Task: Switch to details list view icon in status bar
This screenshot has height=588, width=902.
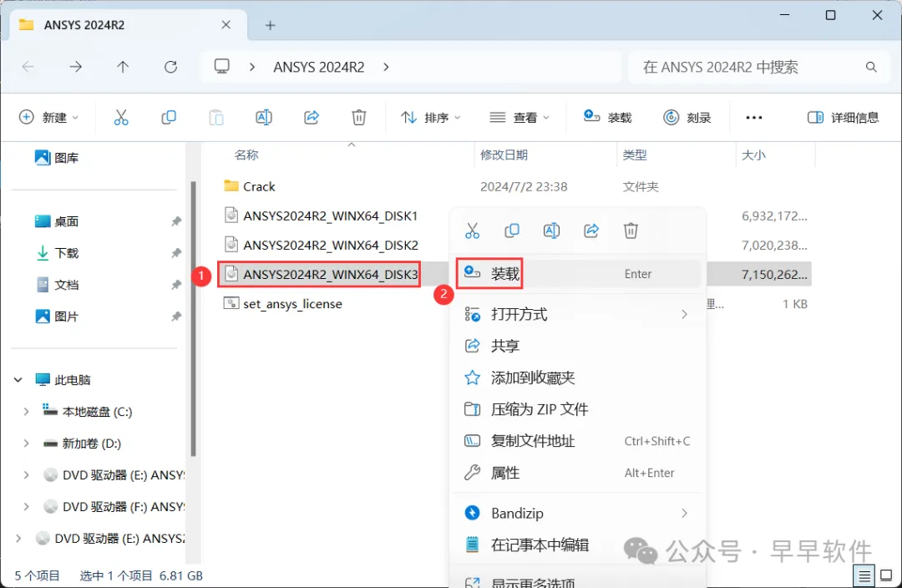Action: tap(864, 575)
